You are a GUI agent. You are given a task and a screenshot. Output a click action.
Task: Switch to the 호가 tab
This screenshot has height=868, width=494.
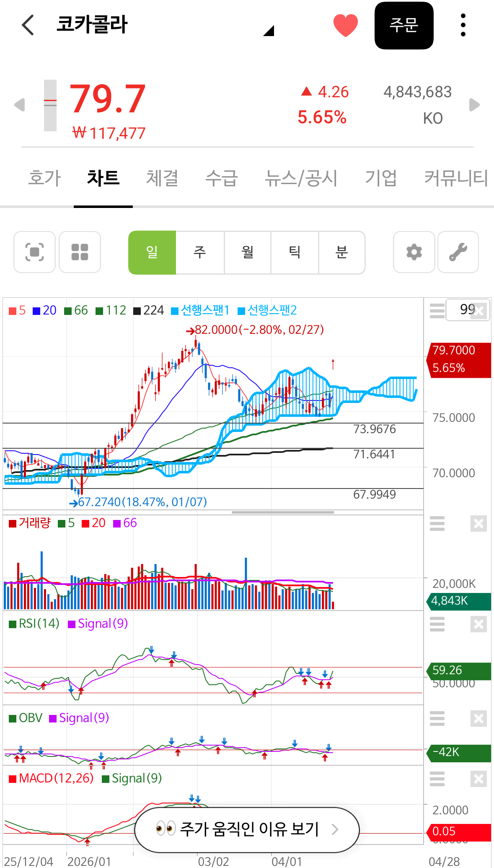[44, 178]
